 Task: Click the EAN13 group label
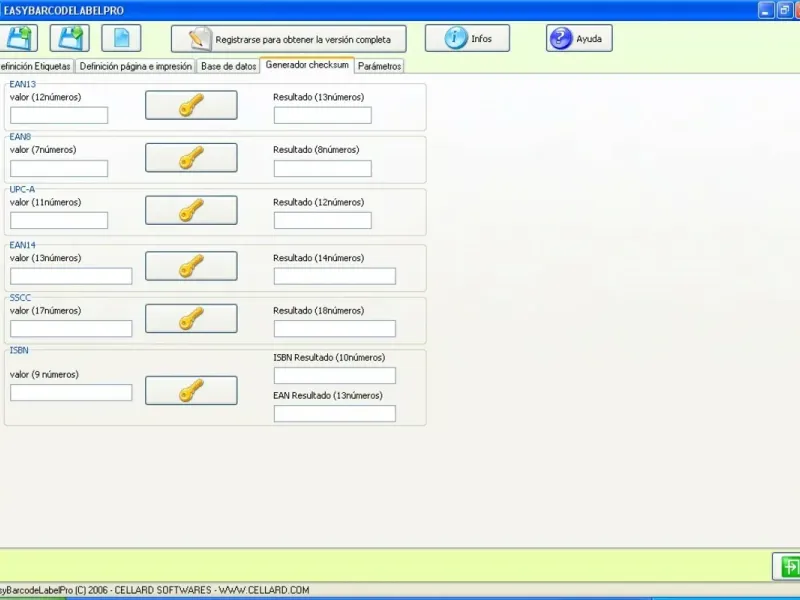22,84
